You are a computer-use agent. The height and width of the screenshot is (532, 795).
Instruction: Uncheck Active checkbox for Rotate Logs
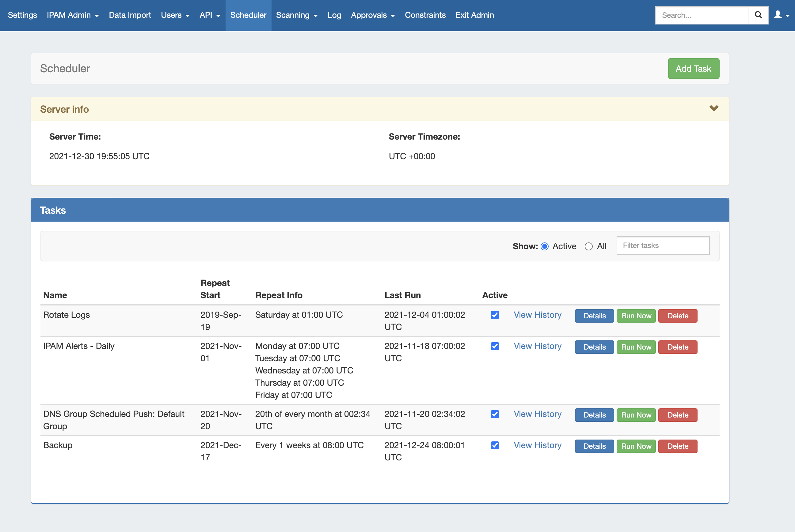click(495, 315)
